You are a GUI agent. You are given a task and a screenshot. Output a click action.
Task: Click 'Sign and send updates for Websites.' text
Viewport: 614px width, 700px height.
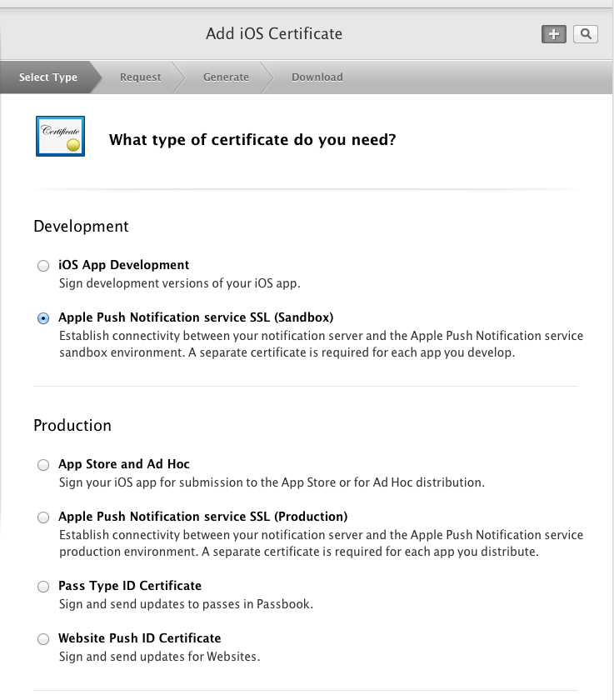[160, 657]
